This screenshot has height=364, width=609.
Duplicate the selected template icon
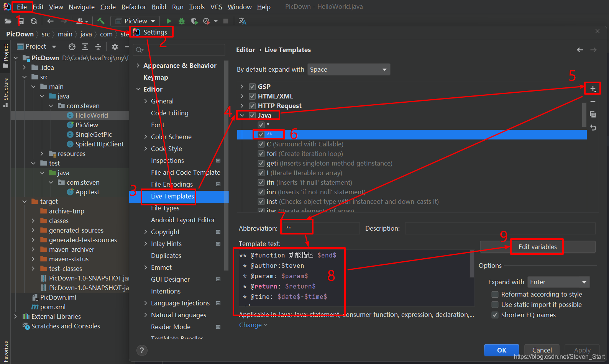(x=593, y=114)
